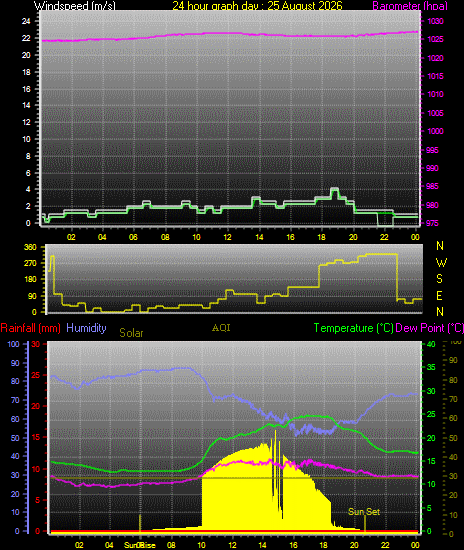Click the E wind direction label
The width and height of the screenshot is (464, 550).
(439, 296)
